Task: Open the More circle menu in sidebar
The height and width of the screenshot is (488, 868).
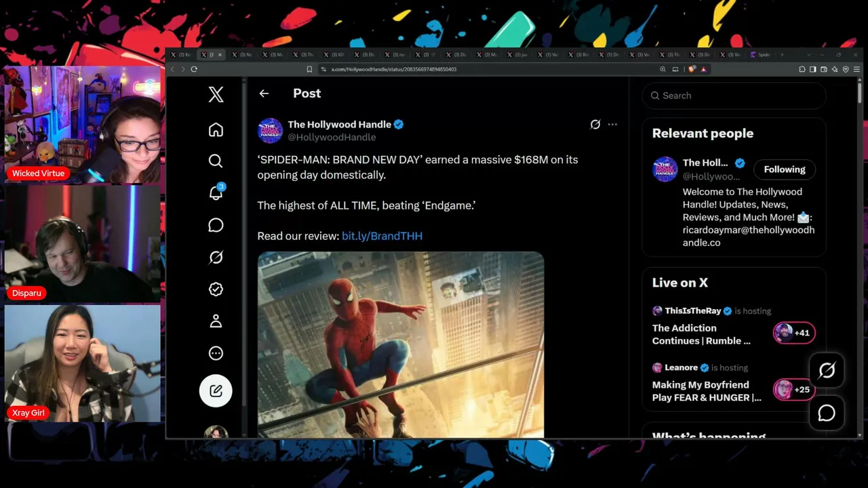Action: pos(216,353)
